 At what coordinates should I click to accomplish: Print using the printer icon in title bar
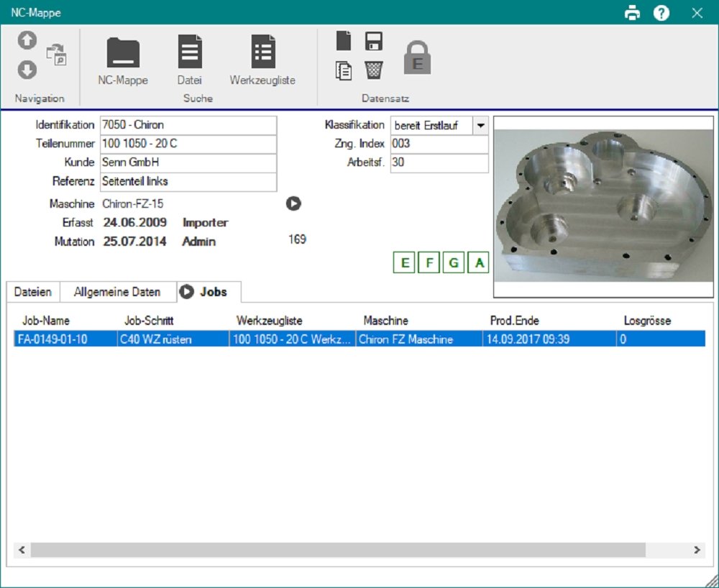coord(632,13)
